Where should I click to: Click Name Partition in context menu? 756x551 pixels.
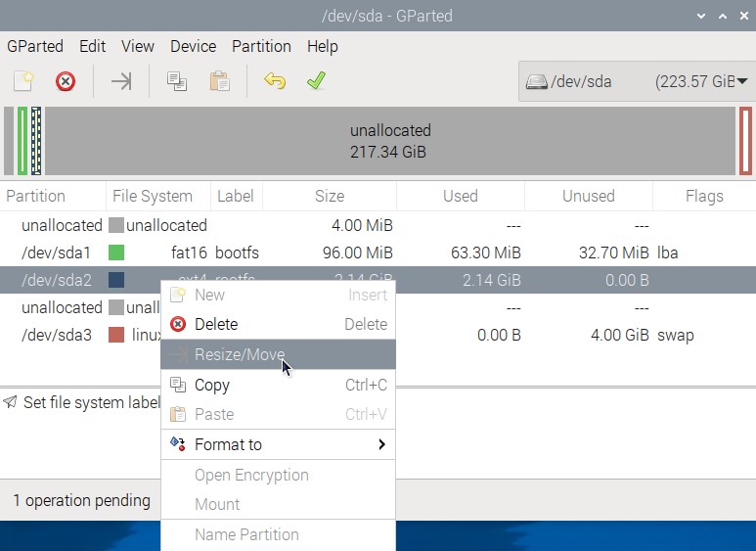point(278,534)
